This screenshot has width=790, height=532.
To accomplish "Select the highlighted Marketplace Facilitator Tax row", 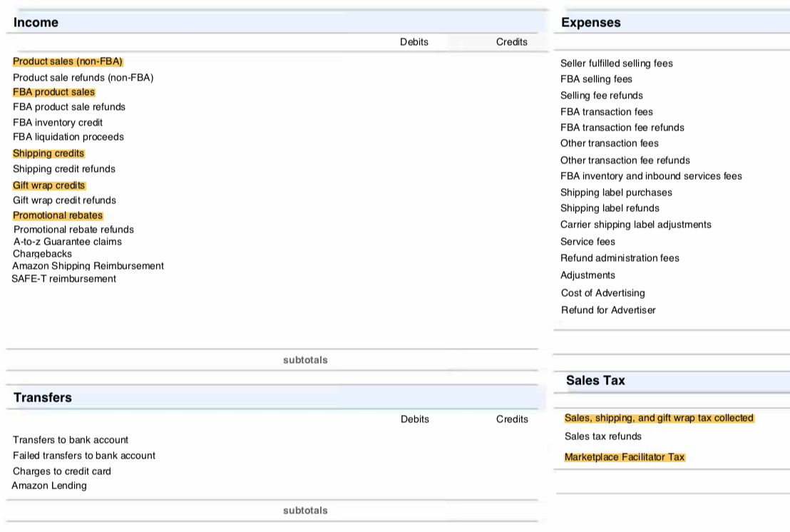I will [625, 457].
